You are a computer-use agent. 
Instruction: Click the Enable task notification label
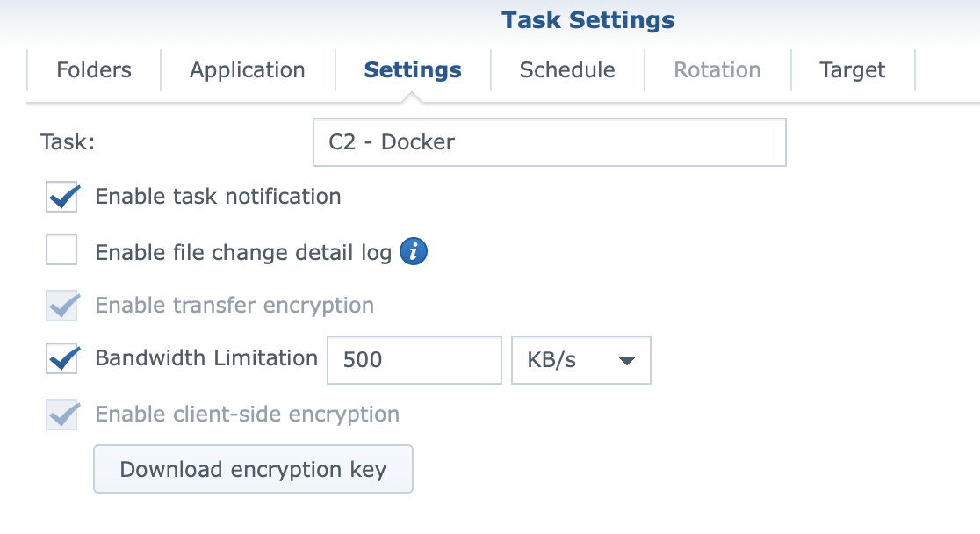click(218, 197)
